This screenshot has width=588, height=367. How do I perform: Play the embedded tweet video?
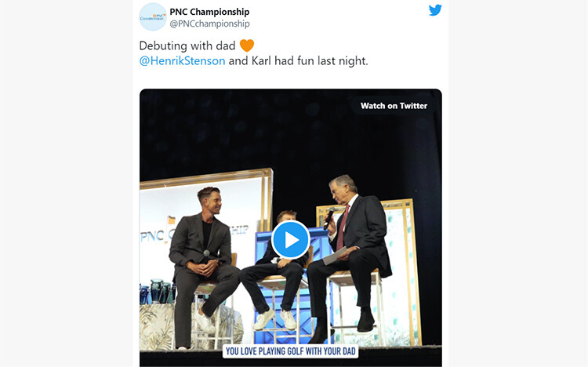point(291,240)
